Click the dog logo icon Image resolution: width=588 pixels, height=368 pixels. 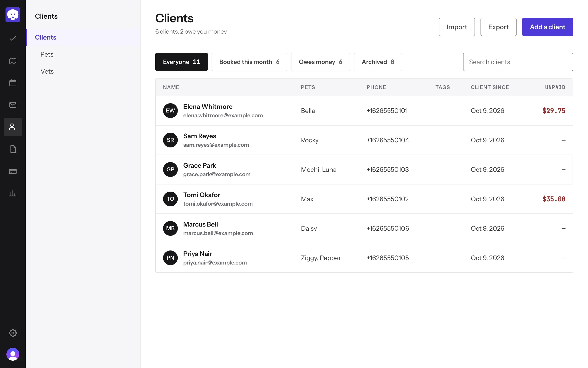[13, 15]
